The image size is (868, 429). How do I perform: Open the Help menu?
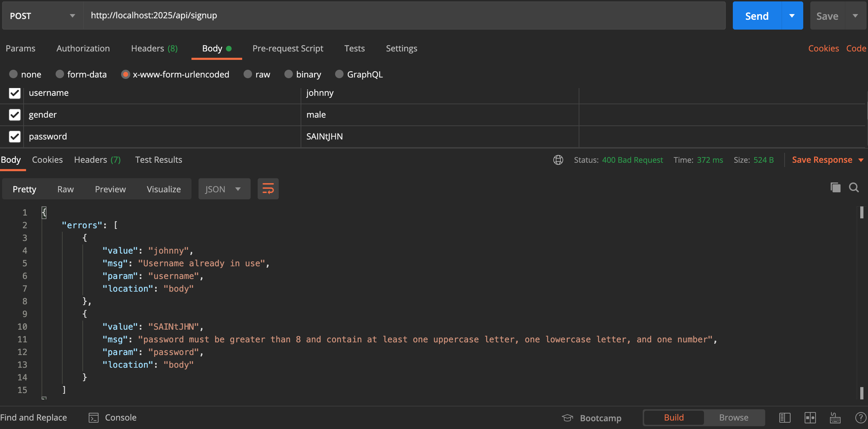[x=861, y=418]
